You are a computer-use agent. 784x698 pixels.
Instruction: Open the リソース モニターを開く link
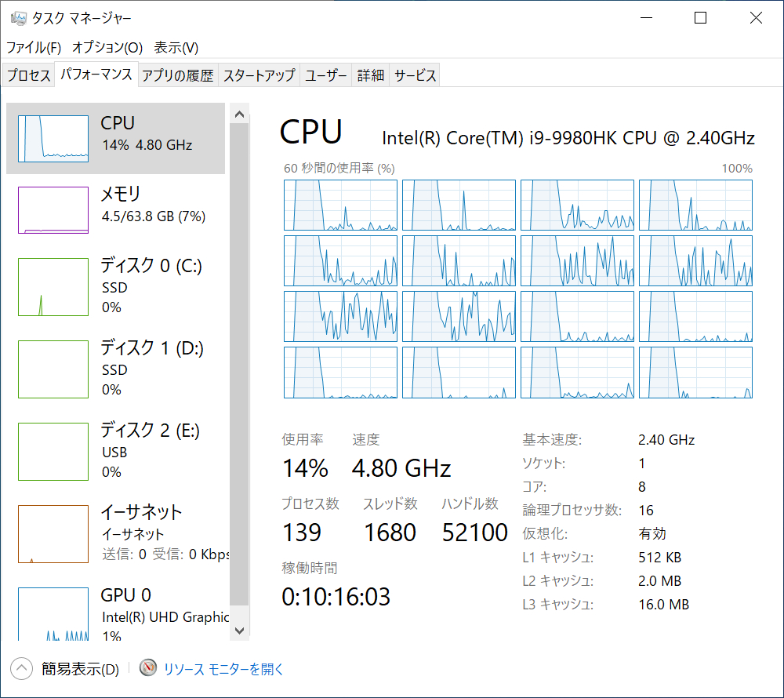point(223,669)
